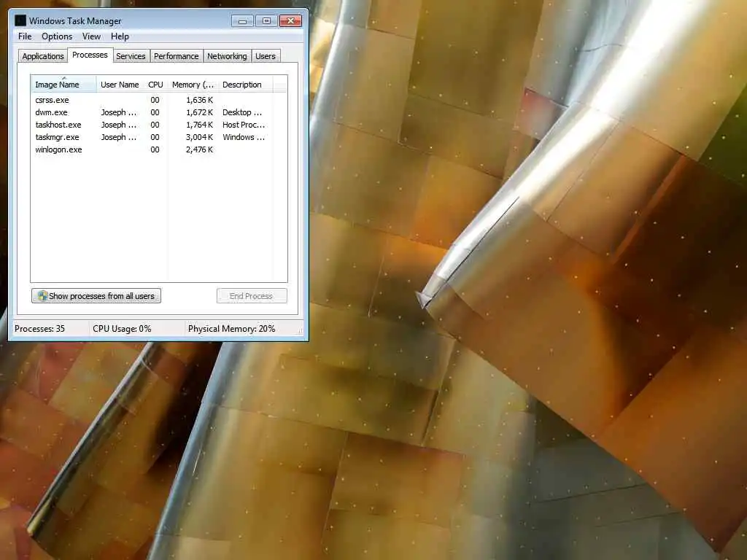The height and width of the screenshot is (560, 747).
Task: Close the Windows Task Manager window
Action: (x=290, y=20)
